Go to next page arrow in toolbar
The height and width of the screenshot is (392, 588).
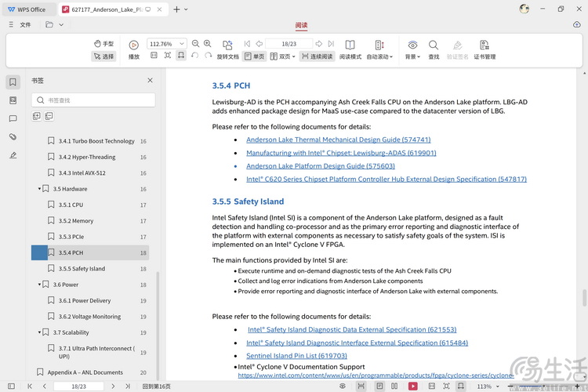click(x=319, y=44)
